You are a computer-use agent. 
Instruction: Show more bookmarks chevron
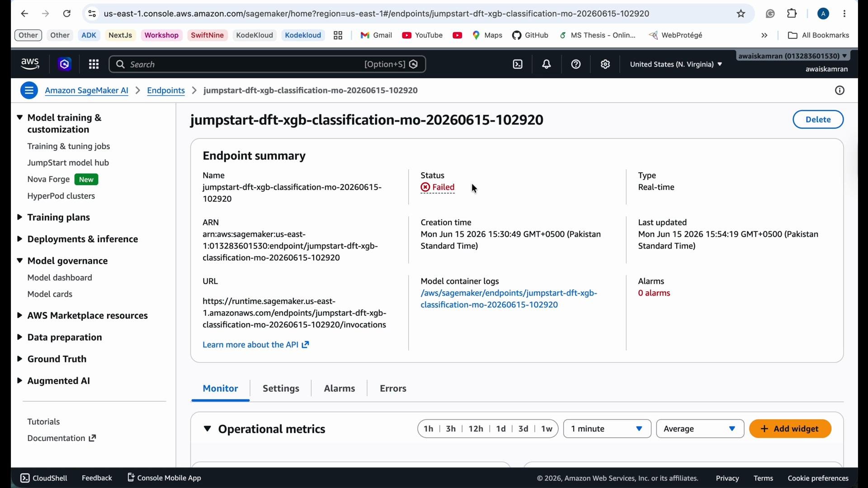(764, 35)
